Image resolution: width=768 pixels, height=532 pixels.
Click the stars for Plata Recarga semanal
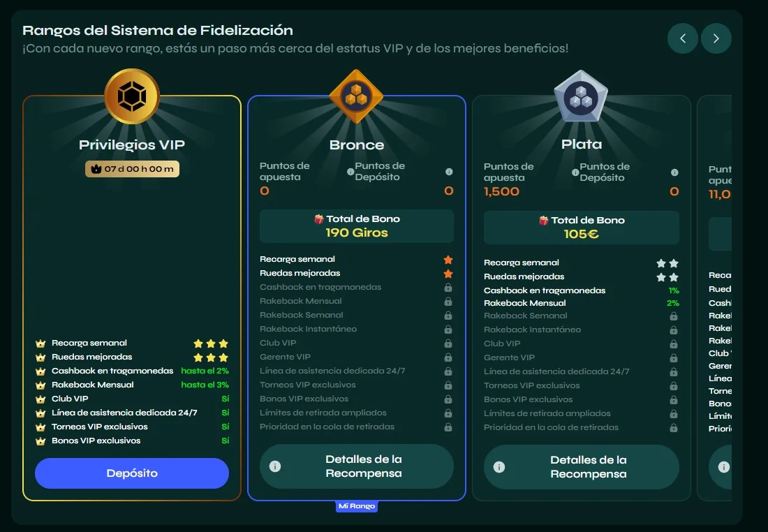coord(667,263)
